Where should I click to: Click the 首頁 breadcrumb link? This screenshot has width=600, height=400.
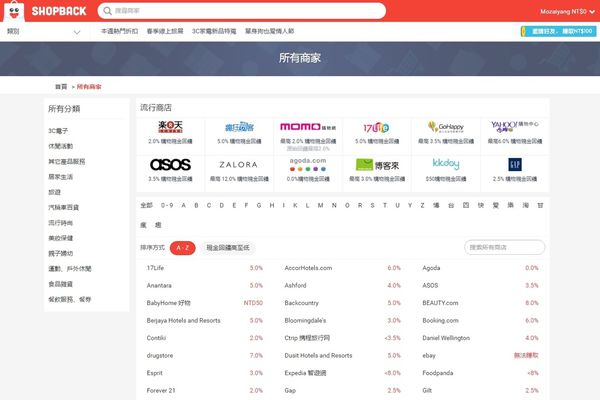click(61, 87)
